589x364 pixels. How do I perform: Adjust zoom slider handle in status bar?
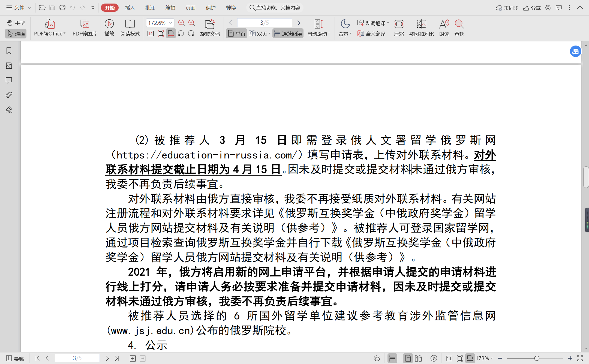click(537, 358)
